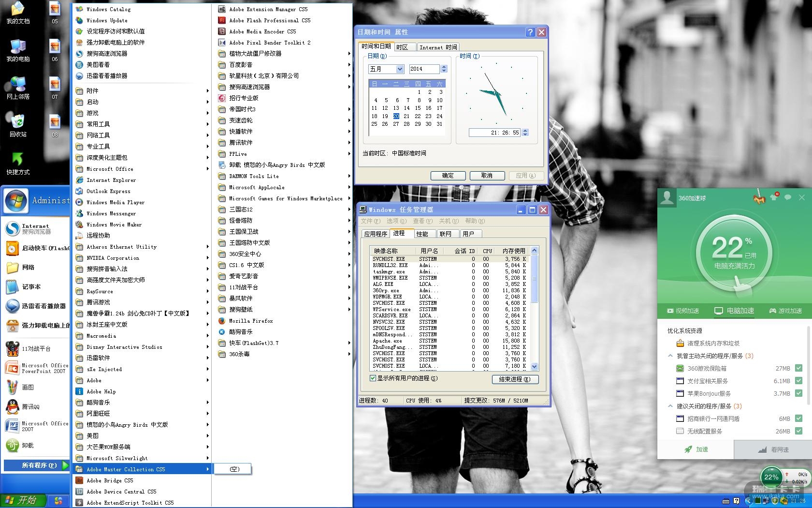Uncheck the 360 game safe box item

pyautogui.click(x=798, y=368)
